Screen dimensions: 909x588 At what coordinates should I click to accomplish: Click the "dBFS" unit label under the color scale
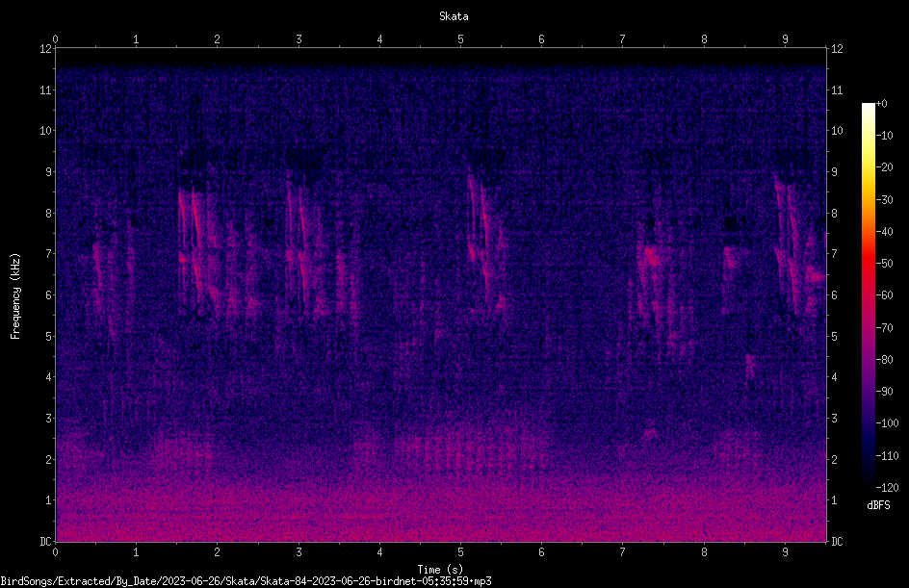coord(878,505)
